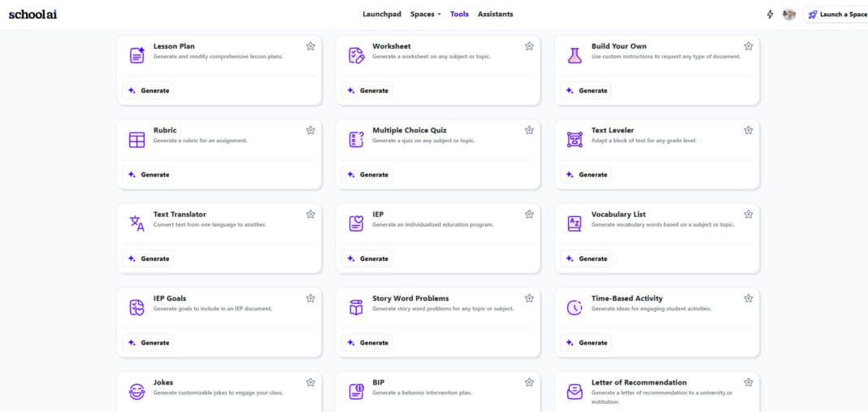Switch to the Assistants tab
The width and height of the screenshot is (868, 412).
pos(495,14)
